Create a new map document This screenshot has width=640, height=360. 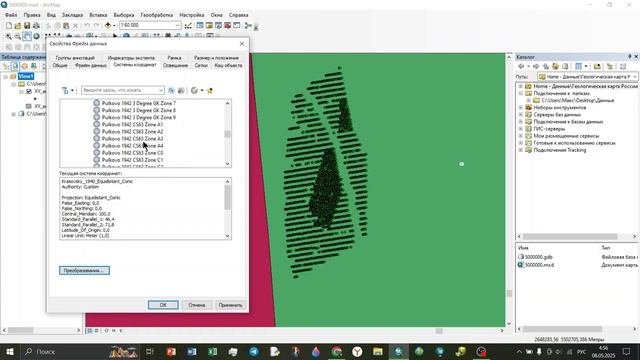pyautogui.click(x=9, y=25)
